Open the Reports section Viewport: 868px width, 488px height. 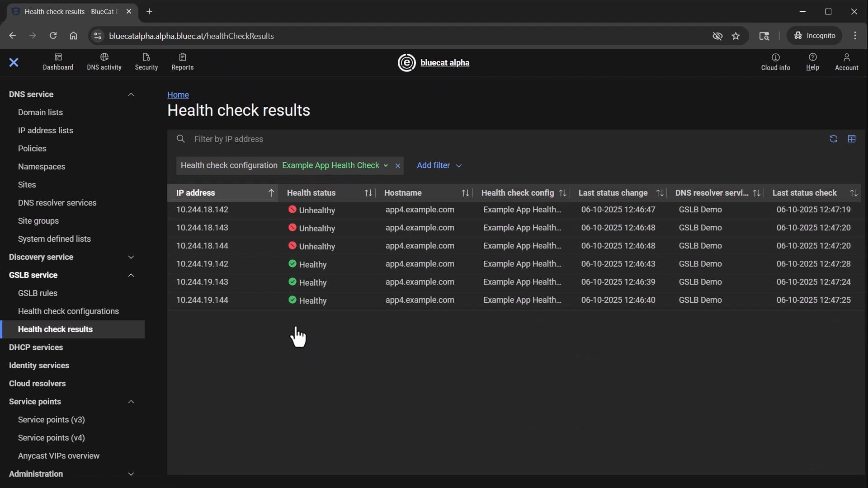[182, 62]
